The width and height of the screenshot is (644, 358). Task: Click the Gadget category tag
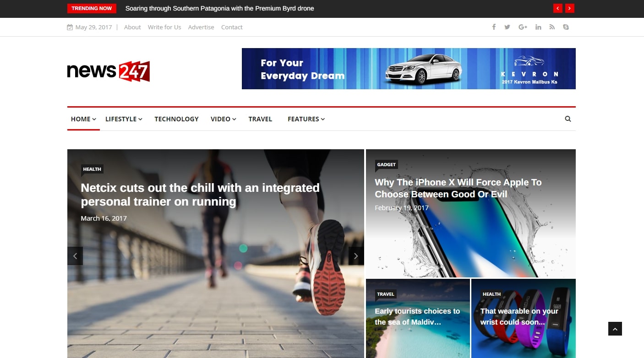386,164
